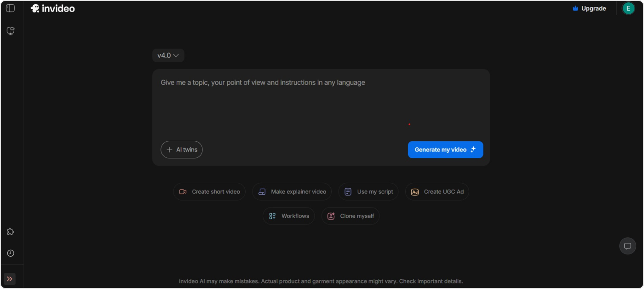Open the v4.0 version dropdown
This screenshot has width=644, height=289.
[168, 56]
